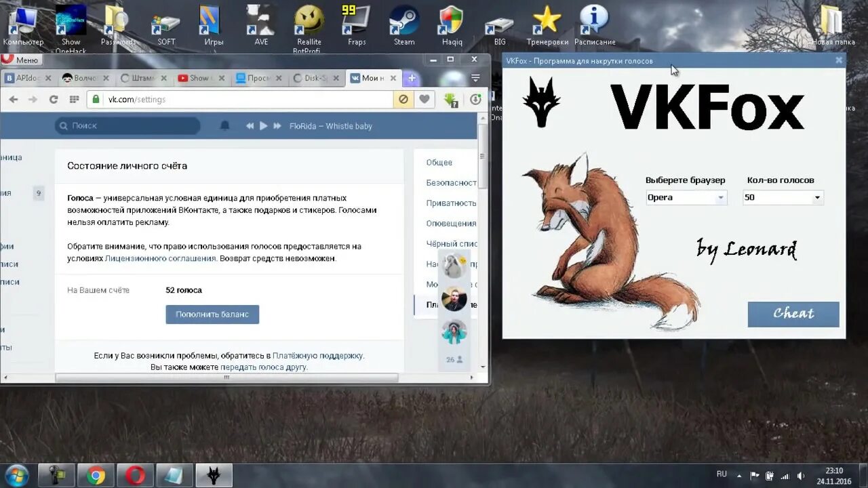Viewport: 868px width, 488px height.
Task: Open Opera downloads icon
Action: coord(475,100)
